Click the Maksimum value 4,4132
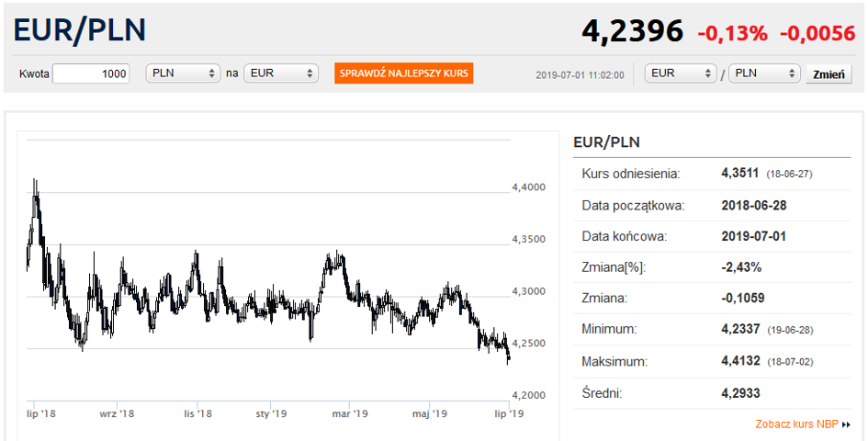This screenshot has height=441, width=868. [740, 362]
